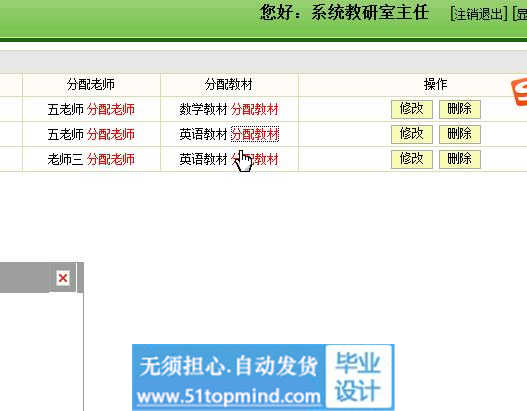
Task: Click 删除 button in 数学教材 row
Action: coord(460,109)
